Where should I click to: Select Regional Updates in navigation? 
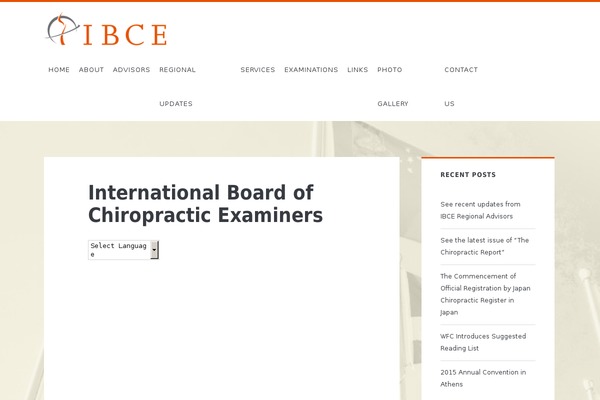pyautogui.click(x=178, y=87)
